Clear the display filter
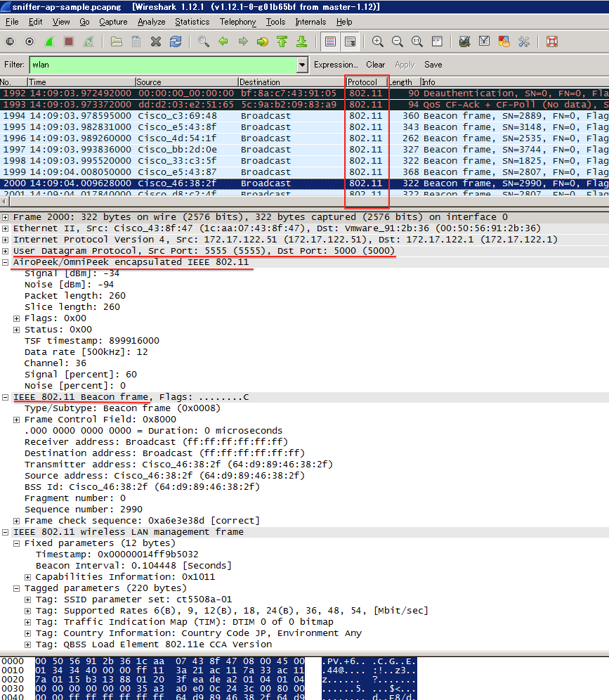The width and height of the screenshot is (609, 700). coord(376,65)
